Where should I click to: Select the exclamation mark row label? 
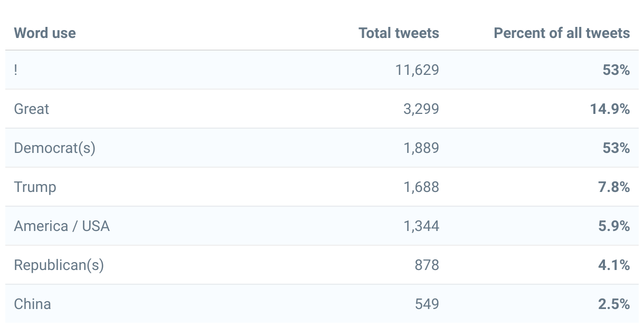click(x=16, y=70)
